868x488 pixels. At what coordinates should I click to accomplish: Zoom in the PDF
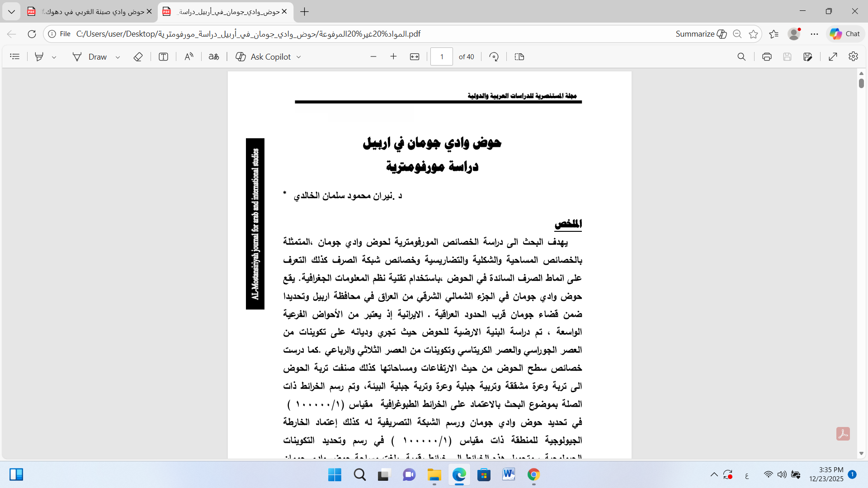pyautogui.click(x=393, y=56)
